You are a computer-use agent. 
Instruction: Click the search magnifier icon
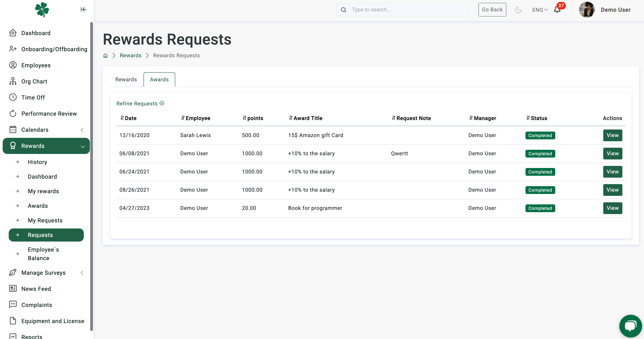[x=343, y=10]
